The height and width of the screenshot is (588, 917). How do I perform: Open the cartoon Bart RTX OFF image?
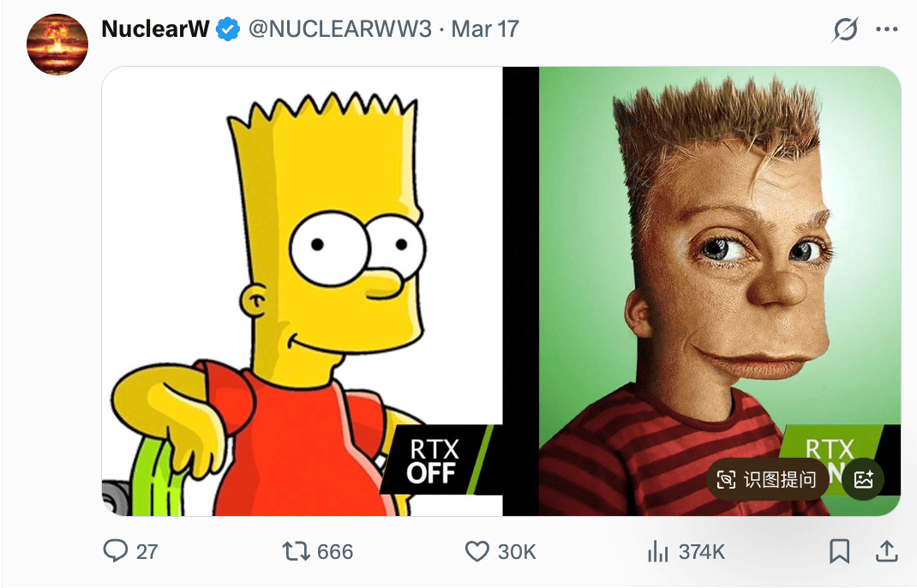(302, 291)
